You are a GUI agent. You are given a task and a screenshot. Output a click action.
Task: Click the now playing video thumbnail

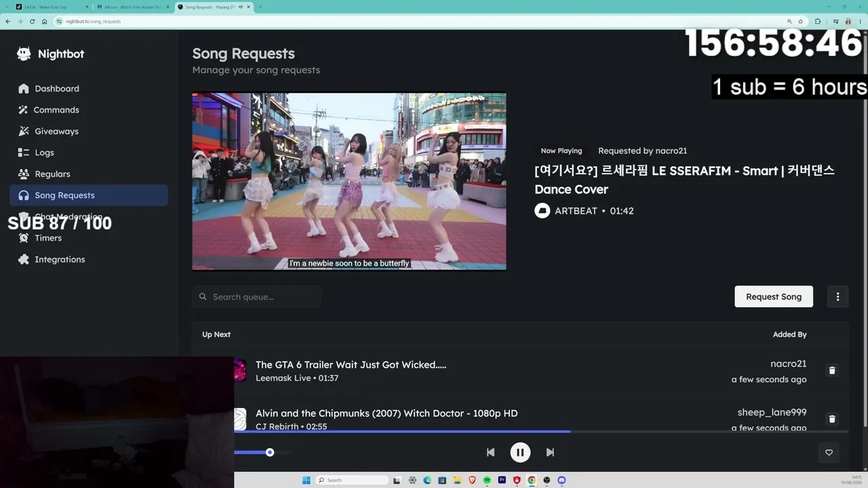click(x=349, y=182)
